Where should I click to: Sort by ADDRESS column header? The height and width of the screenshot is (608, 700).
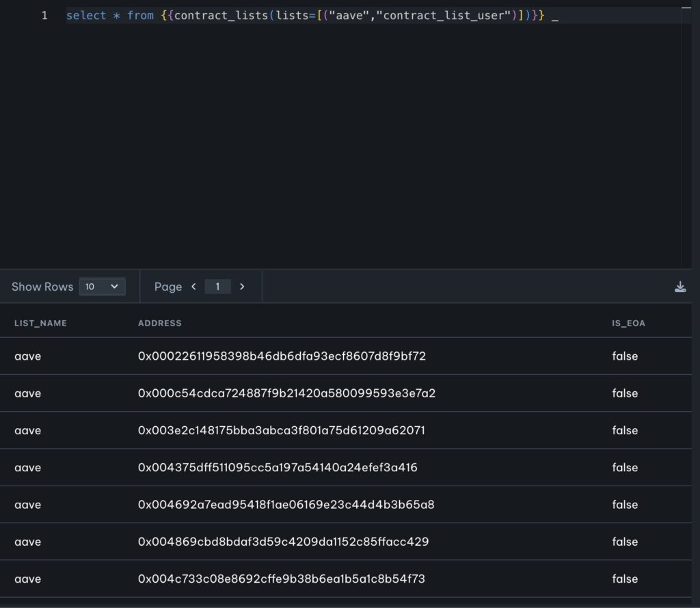[160, 323]
